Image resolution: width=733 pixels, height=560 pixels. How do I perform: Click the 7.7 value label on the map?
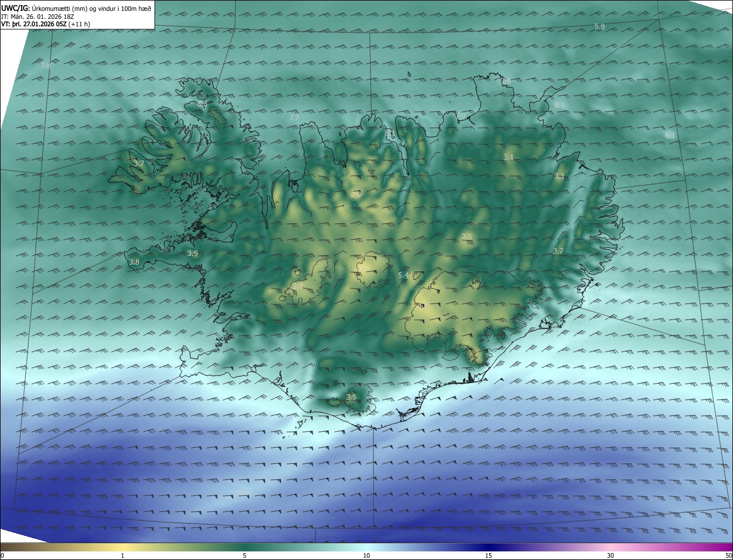click(x=294, y=117)
